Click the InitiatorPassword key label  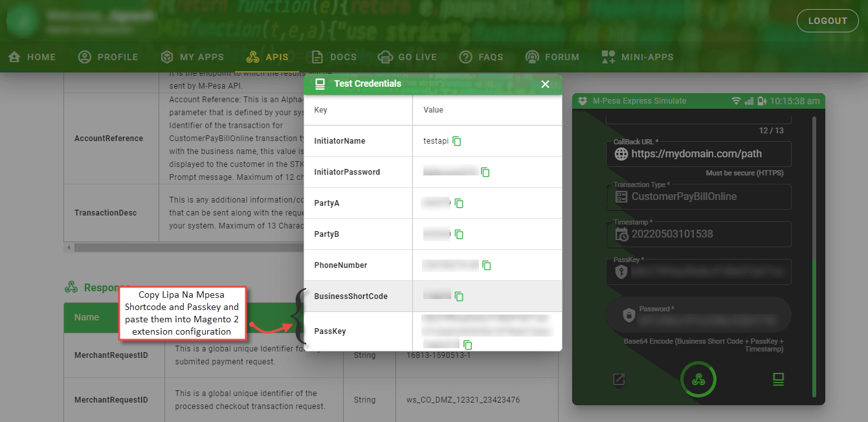pyautogui.click(x=347, y=172)
